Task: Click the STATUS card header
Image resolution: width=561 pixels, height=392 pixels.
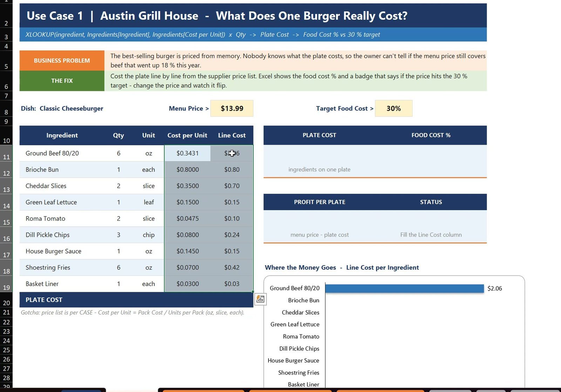Action: (x=431, y=202)
